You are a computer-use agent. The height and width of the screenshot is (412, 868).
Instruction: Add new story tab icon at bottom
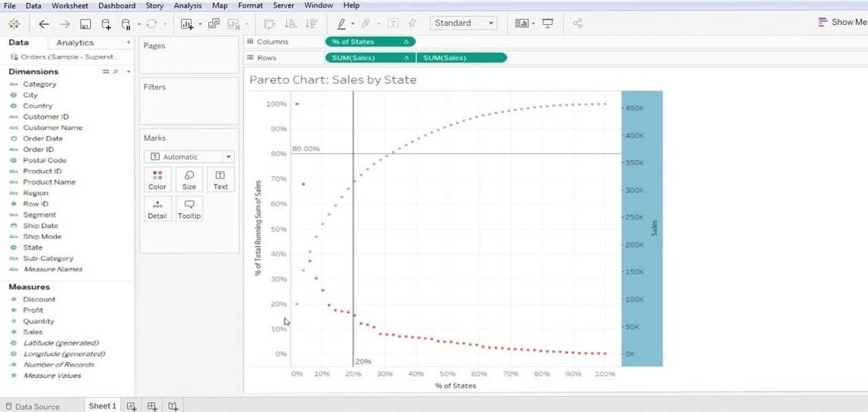pyautogui.click(x=173, y=406)
